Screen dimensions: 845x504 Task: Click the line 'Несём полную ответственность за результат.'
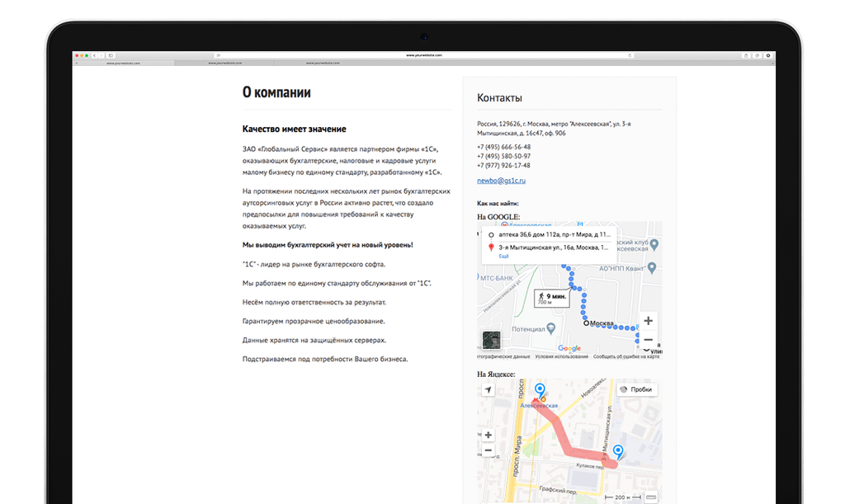(x=314, y=302)
